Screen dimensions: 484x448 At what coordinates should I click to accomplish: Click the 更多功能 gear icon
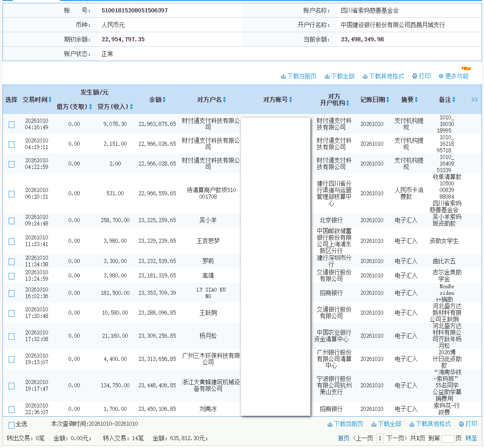pyautogui.click(x=441, y=76)
